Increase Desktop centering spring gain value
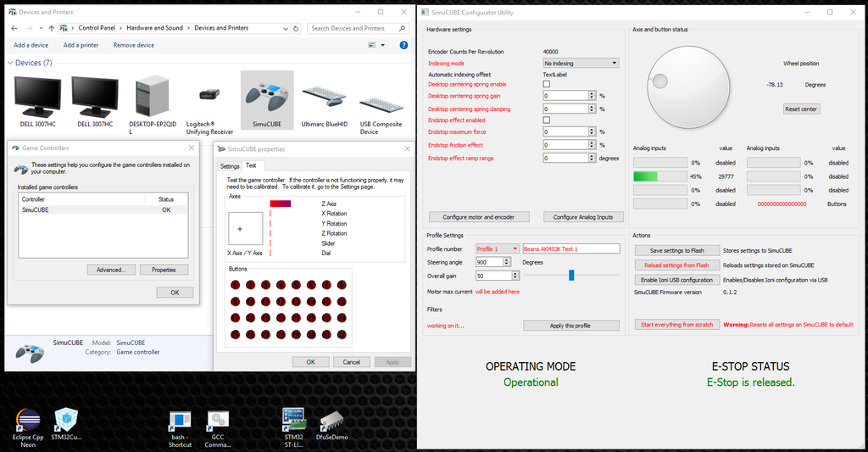 click(592, 93)
